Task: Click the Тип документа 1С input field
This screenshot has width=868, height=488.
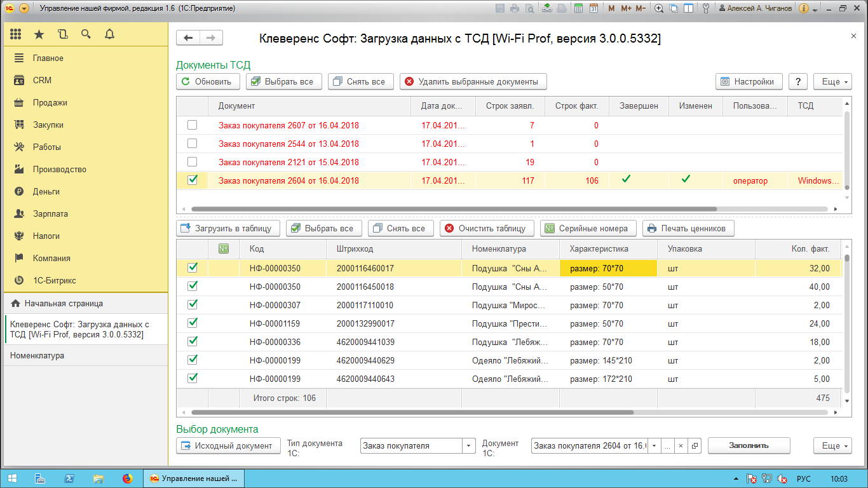Action: tap(411, 445)
